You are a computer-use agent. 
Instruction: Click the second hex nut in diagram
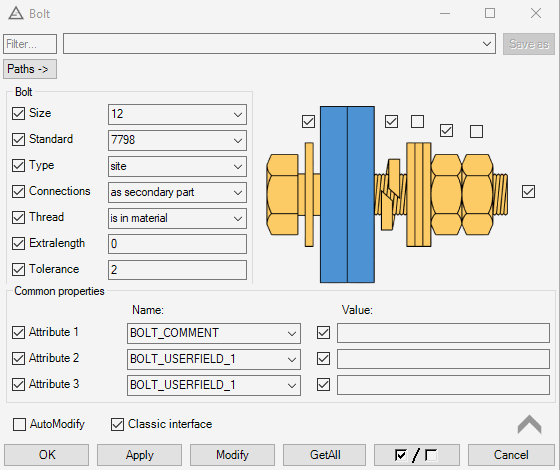tap(478, 195)
